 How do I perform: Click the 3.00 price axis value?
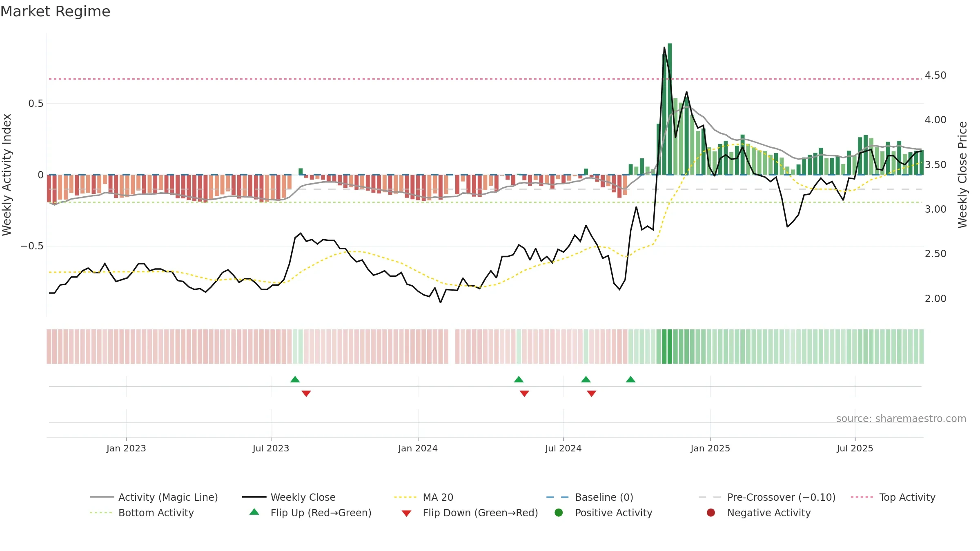[x=935, y=209]
